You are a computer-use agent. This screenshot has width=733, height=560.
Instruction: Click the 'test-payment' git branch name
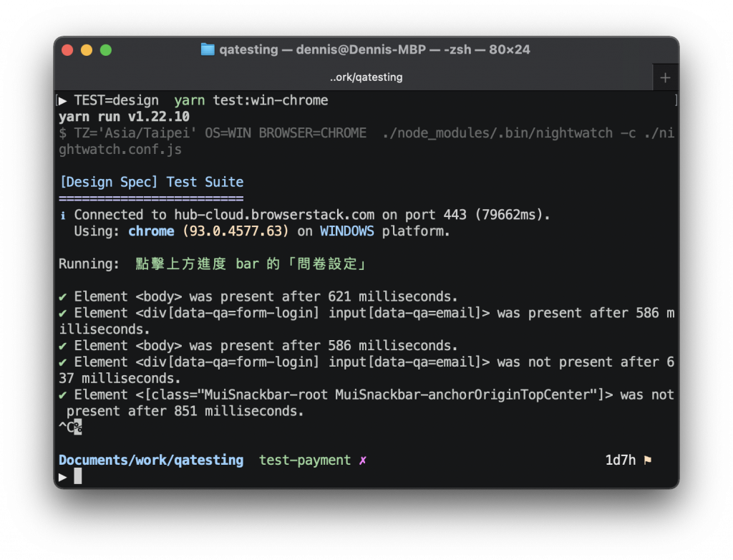pos(305,460)
